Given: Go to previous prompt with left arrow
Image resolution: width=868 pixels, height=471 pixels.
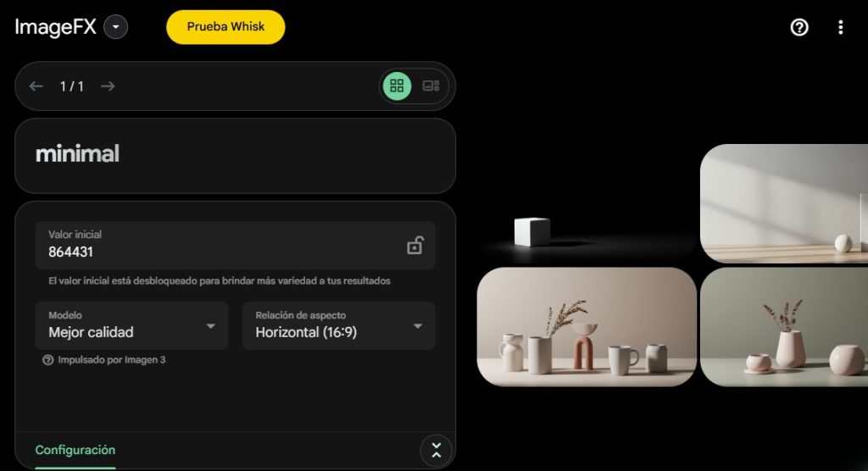Looking at the screenshot, I should 36,86.
